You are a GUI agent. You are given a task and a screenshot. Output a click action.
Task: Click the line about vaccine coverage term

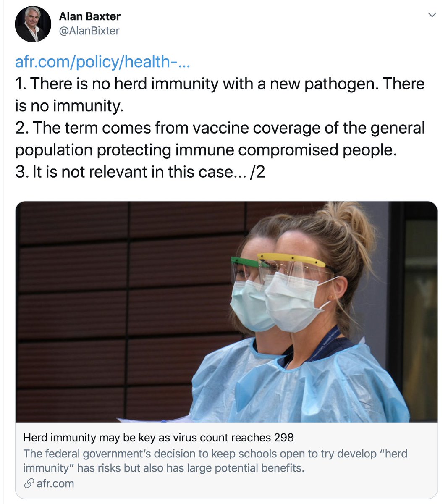pos(220,128)
